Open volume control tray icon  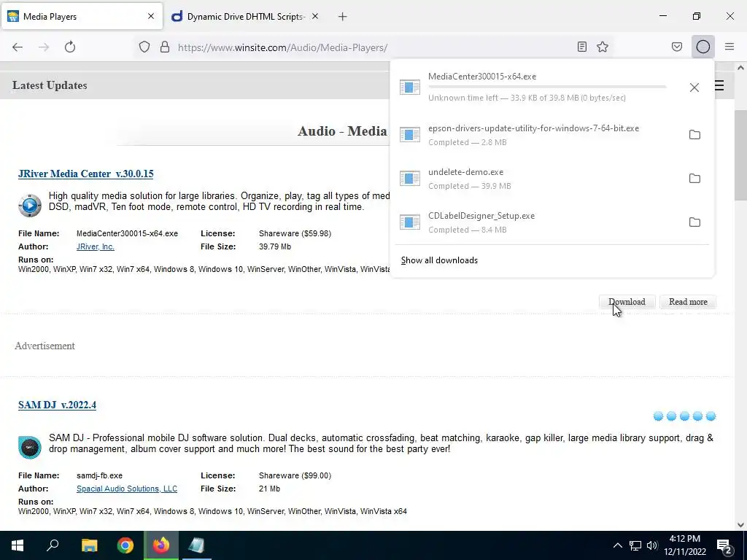tap(652, 545)
